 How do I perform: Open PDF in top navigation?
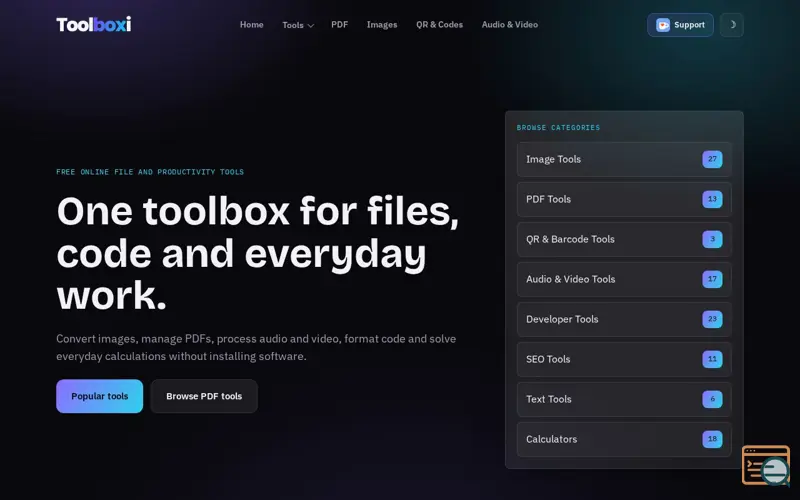[x=339, y=24]
